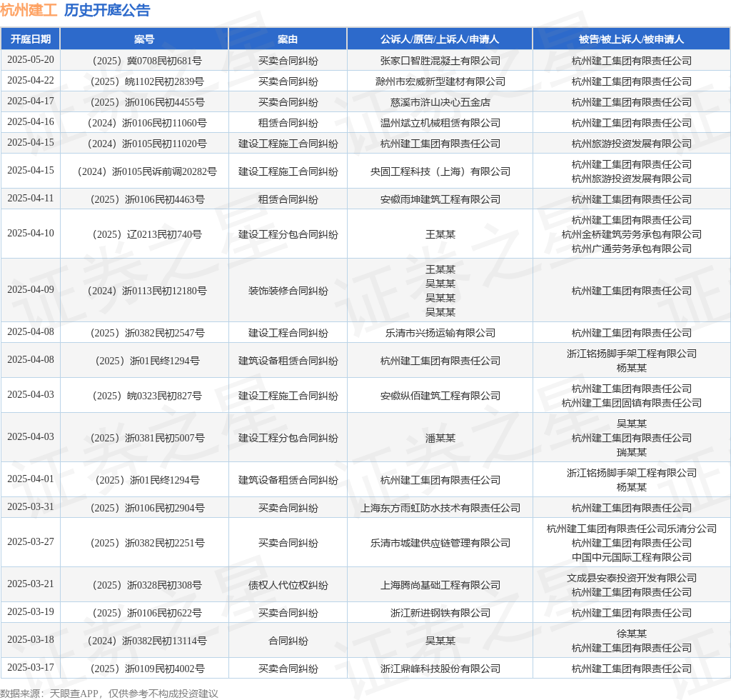Click plaintiff 温州斌立机械租赁有限公司
Viewport: 731px width, 700px height.
[440, 123]
